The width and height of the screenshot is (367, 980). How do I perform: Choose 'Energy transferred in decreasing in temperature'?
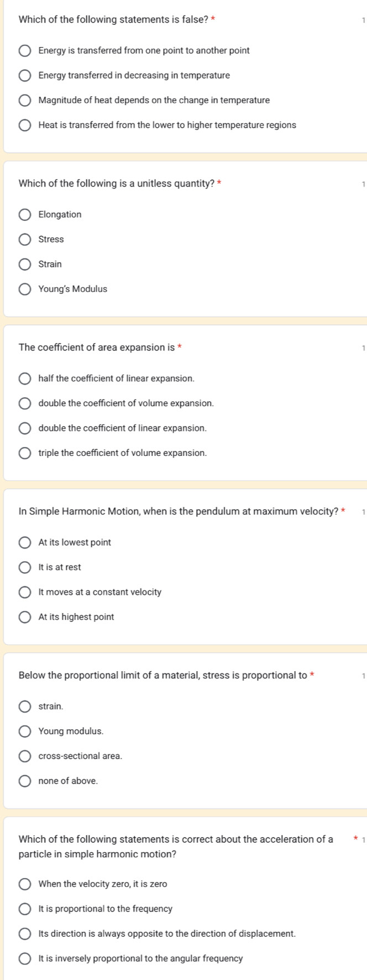coord(25,76)
